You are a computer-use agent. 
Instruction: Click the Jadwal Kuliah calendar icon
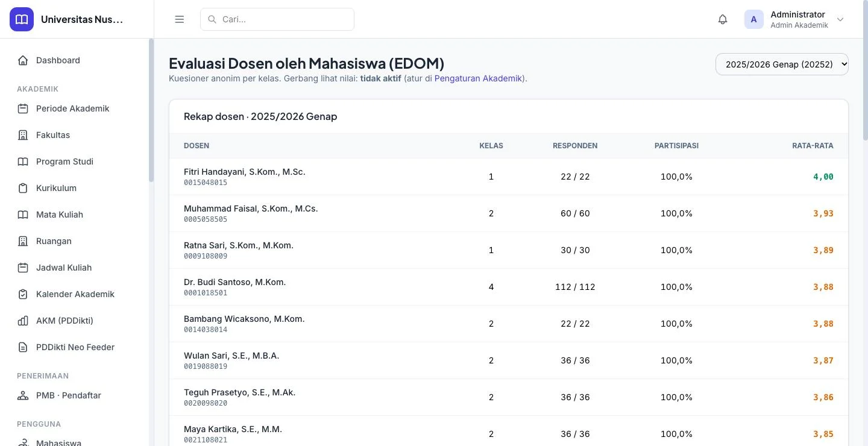coord(23,268)
